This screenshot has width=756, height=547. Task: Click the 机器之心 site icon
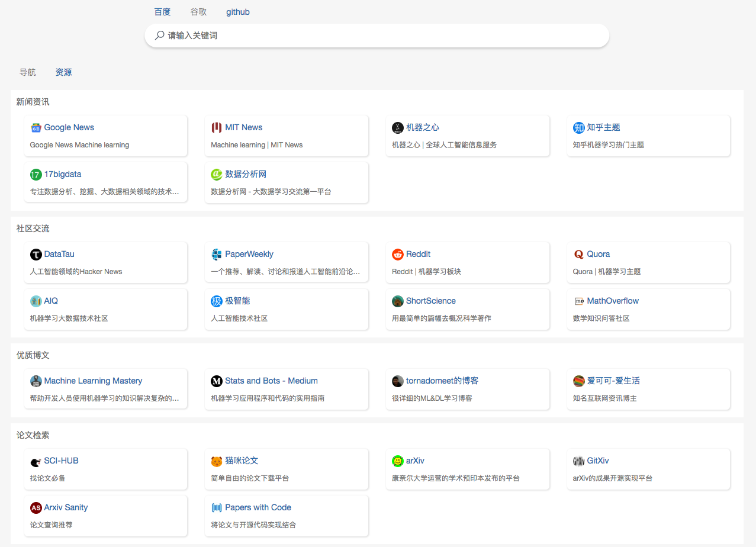pos(398,127)
